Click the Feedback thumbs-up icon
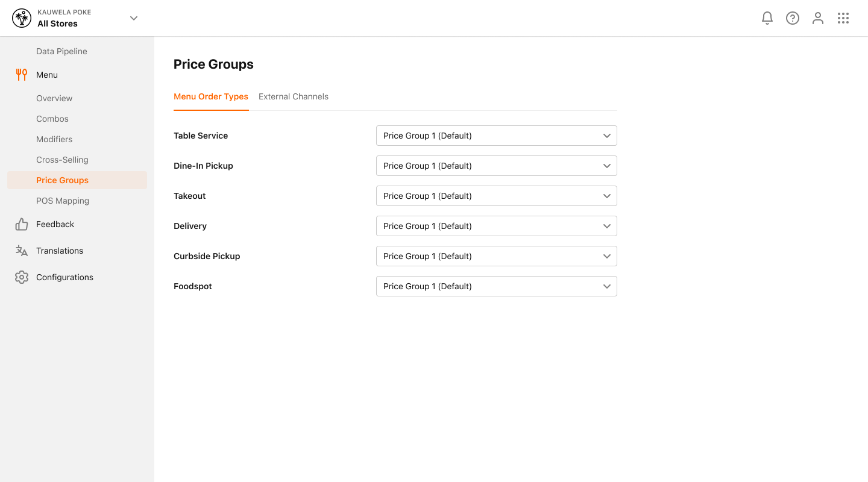 (x=22, y=224)
